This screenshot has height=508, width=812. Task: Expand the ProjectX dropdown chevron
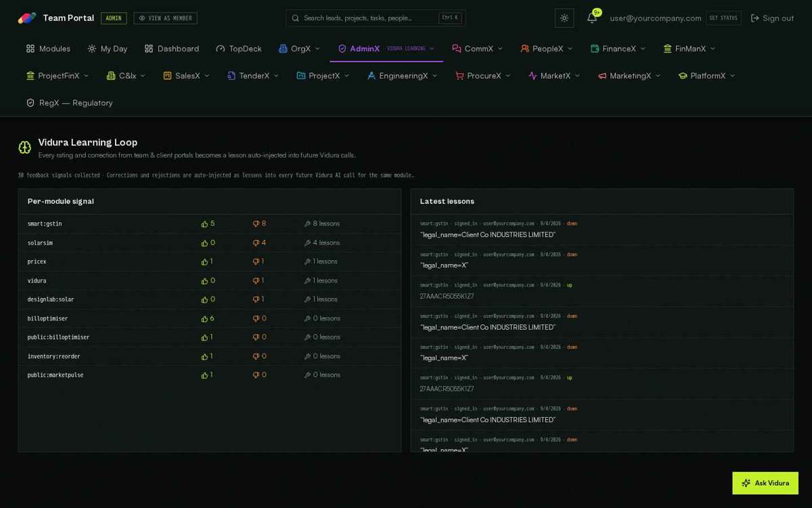(346, 76)
